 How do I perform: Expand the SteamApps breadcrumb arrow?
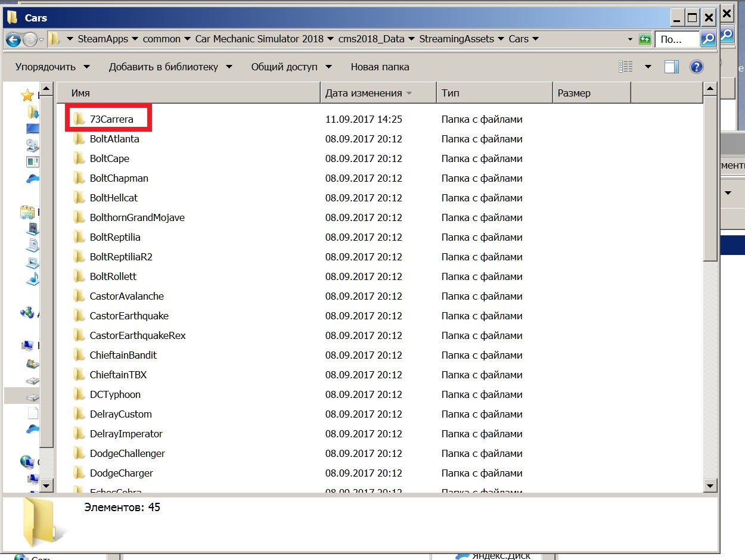(134, 39)
